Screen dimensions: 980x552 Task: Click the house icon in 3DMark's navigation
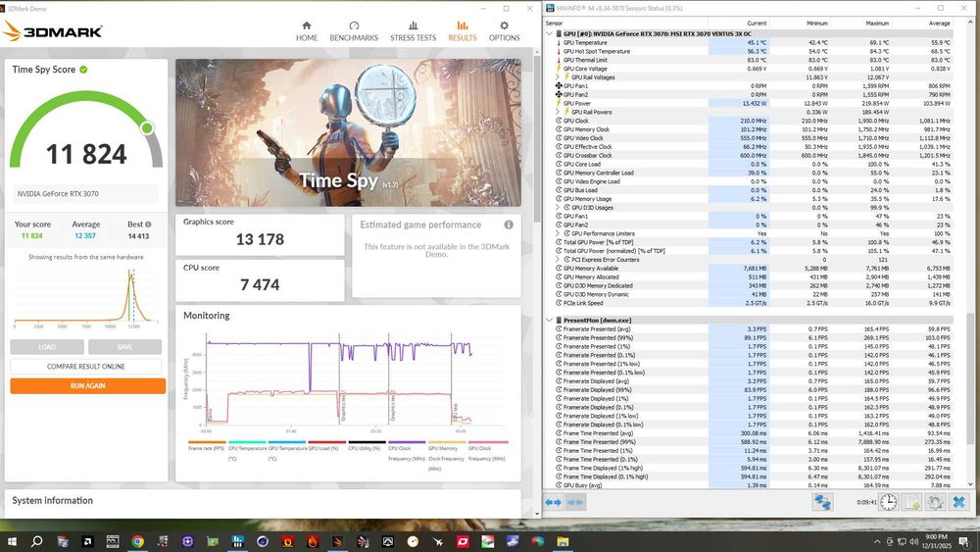click(x=306, y=25)
